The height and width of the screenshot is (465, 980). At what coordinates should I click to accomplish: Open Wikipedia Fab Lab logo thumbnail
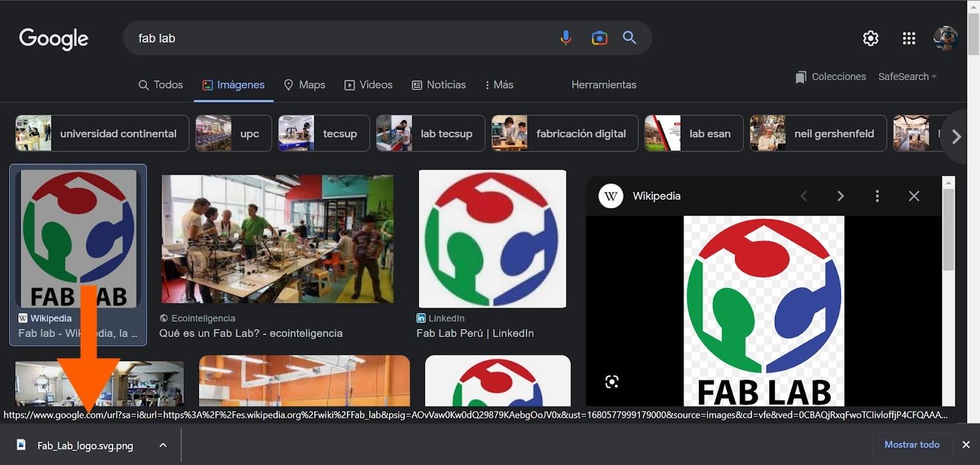tap(78, 238)
